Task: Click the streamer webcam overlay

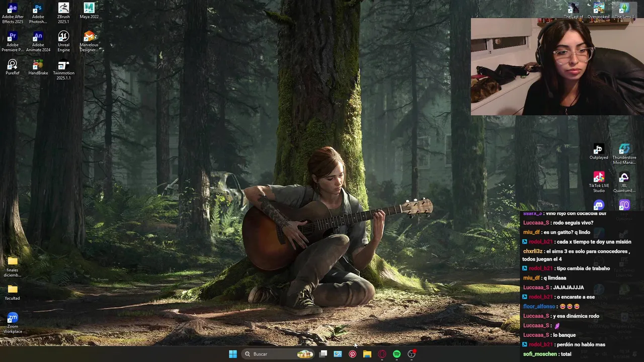Action: point(557,67)
